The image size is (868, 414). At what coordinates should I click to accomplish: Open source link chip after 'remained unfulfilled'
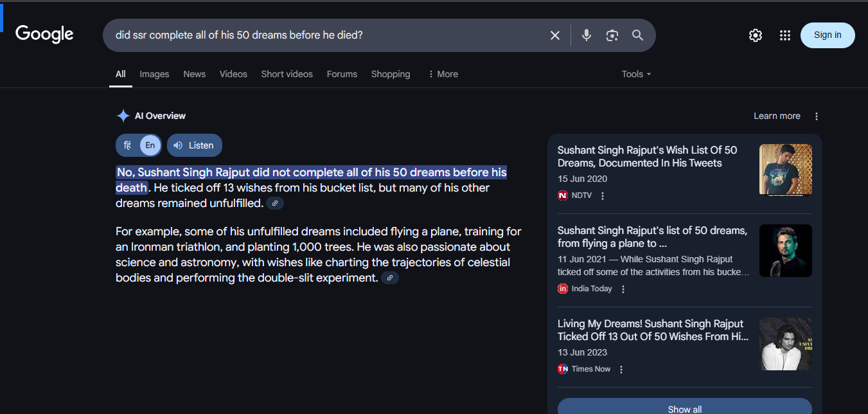click(275, 203)
